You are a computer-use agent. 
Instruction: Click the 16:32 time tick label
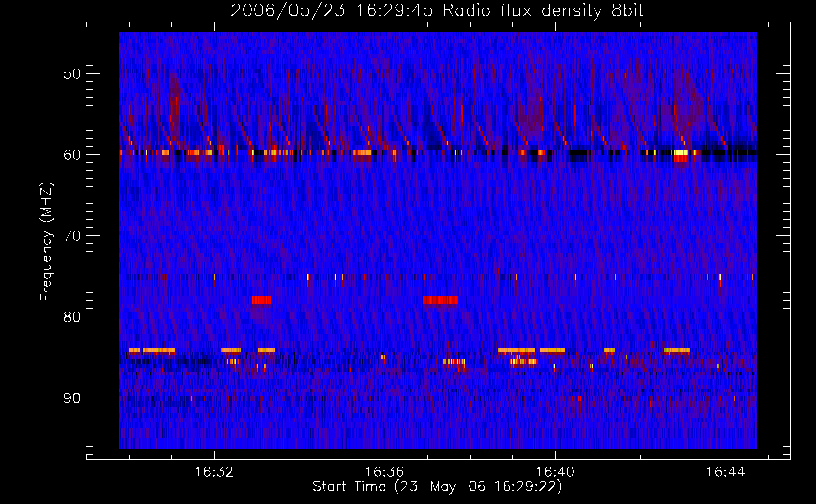click(x=214, y=472)
